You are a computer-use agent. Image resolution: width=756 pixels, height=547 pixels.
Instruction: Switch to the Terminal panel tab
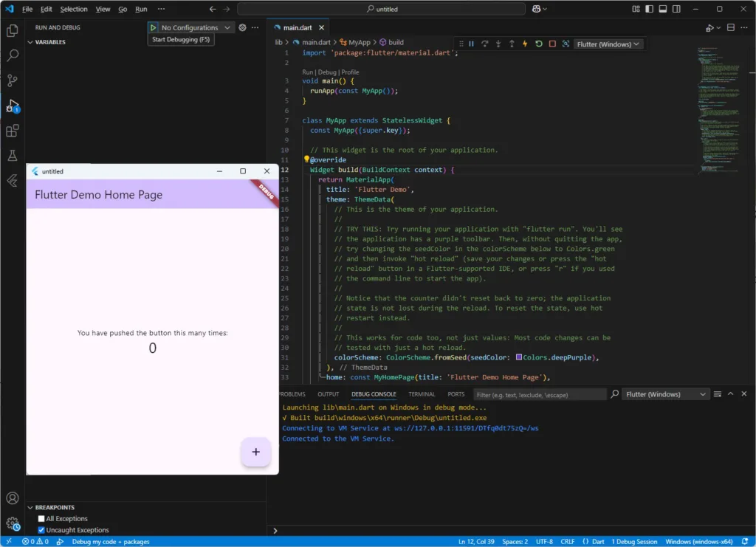click(422, 394)
